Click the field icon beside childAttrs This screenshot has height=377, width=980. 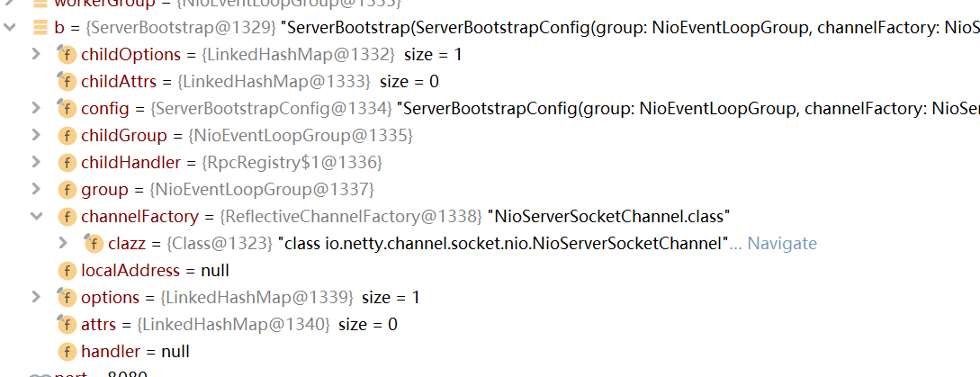67,81
